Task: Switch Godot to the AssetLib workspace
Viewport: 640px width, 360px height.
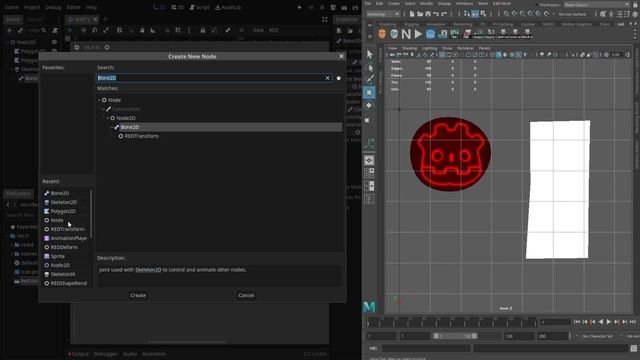Action: click(x=228, y=7)
